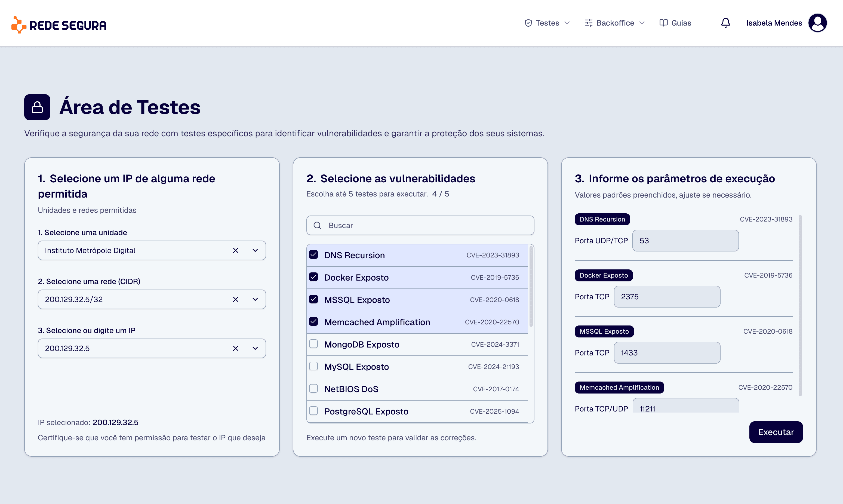Check NetBIOS DoS
This screenshot has width=843, height=504.
(x=314, y=389)
